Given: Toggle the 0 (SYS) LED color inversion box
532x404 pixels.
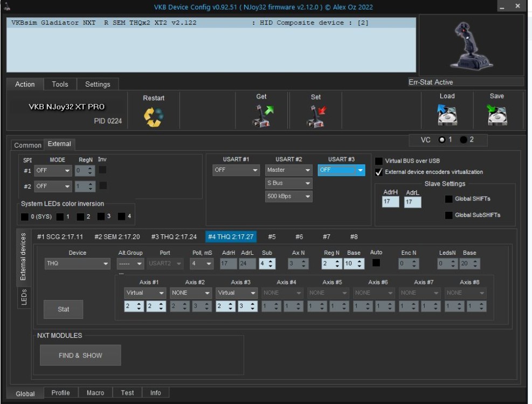Looking at the screenshot, I should (24, 217).
